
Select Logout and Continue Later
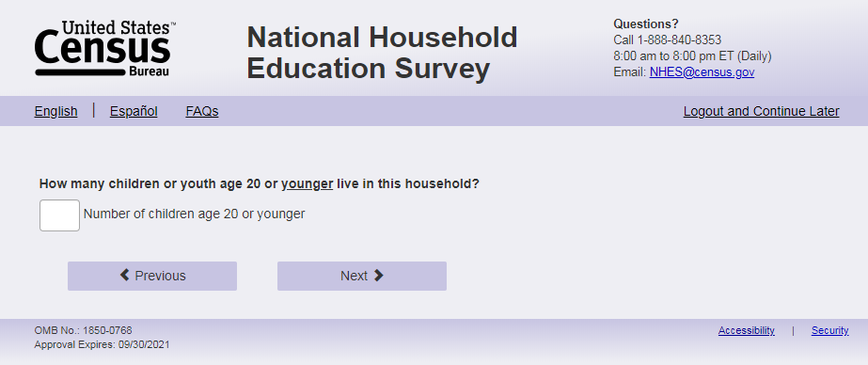coord(761,111)
